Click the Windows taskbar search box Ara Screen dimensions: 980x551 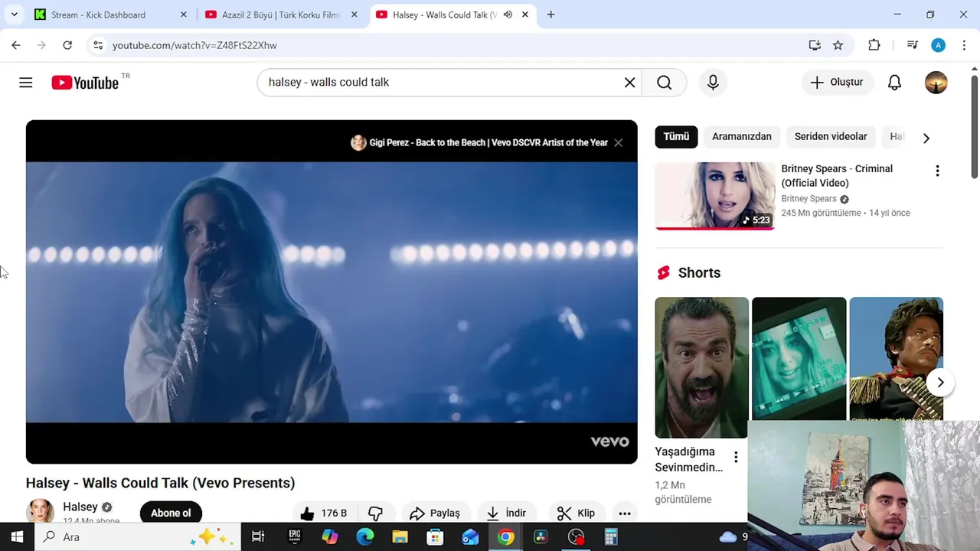click(138, 536)
